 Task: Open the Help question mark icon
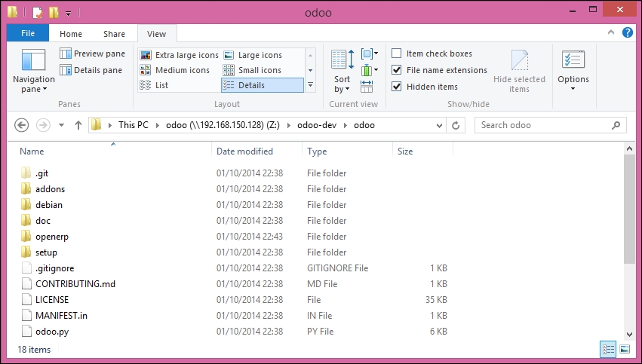tap(627, 32)
